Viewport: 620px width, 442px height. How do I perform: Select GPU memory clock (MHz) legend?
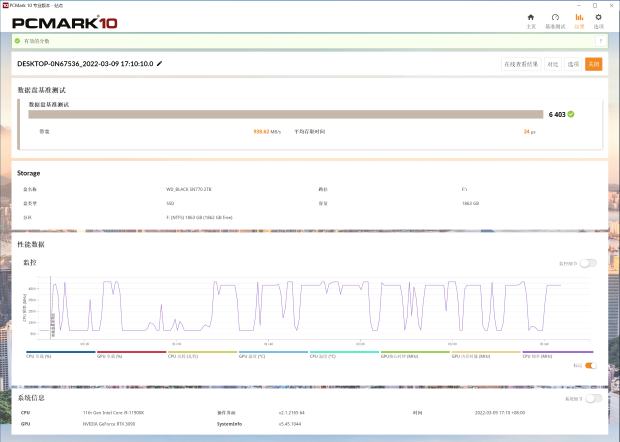pyautogui.click(x=486, y=354)
